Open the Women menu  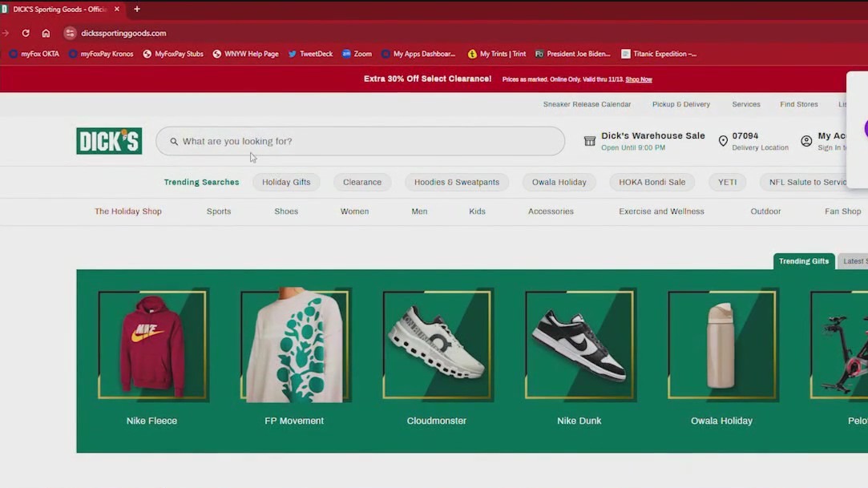pos(354,212)
